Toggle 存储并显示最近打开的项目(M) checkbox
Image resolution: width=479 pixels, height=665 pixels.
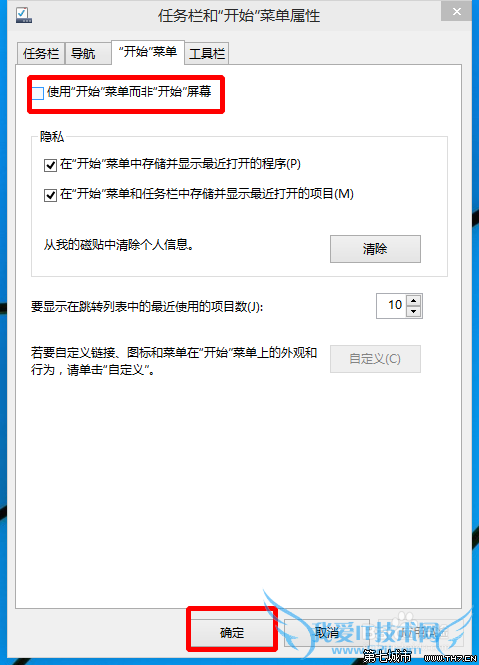pyautogui.click(x=50, y=195)
